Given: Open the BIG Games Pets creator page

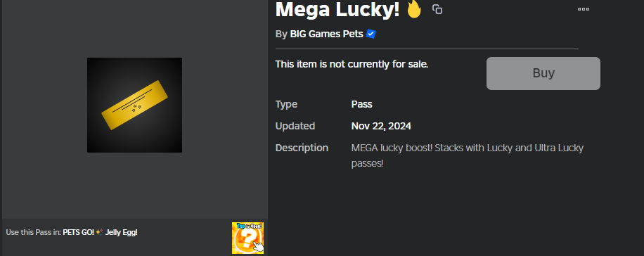Looking at the screenshot, I should 326,34.
